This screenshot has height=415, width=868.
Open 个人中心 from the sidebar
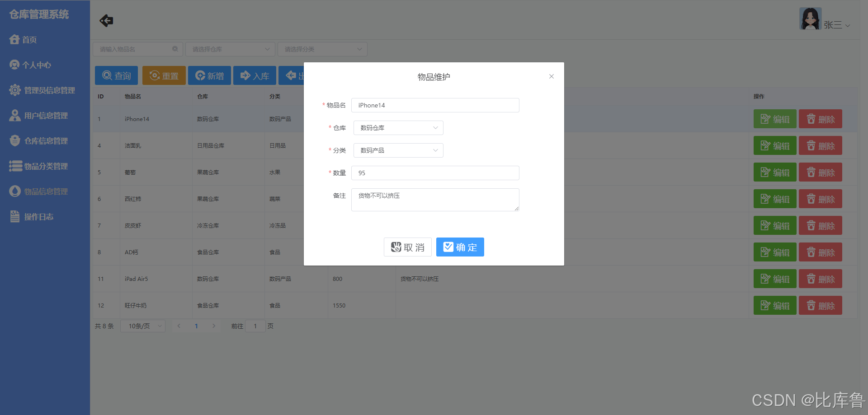36,65
